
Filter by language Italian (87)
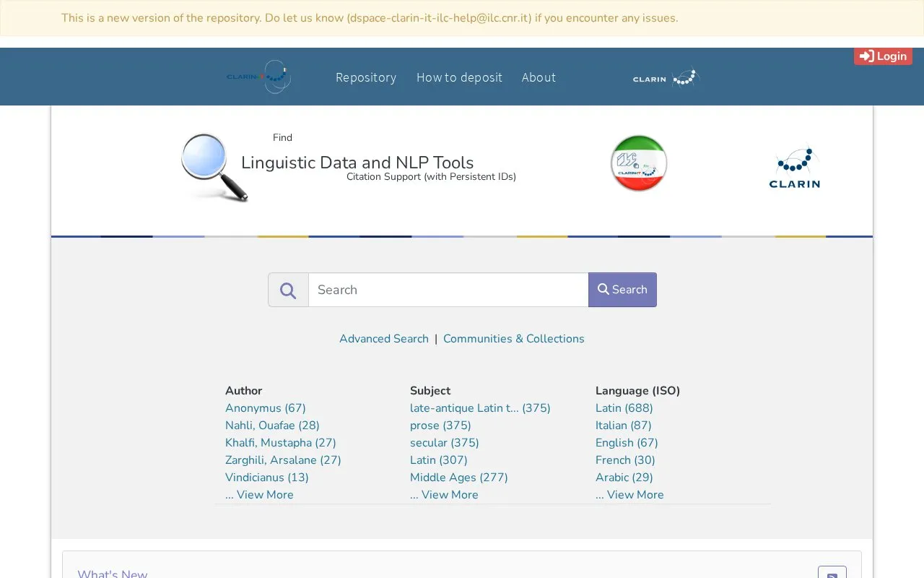click(624, 426)
